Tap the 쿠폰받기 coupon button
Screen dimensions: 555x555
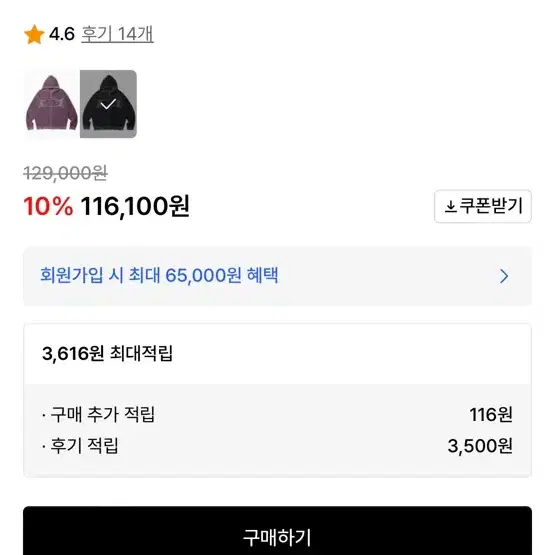(483, 206)
